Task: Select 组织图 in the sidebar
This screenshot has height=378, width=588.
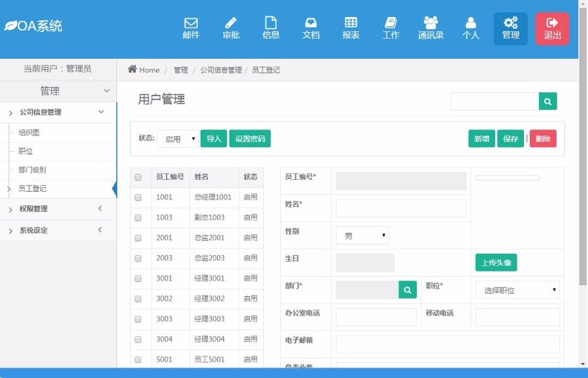Action: [x=29, y=132]
